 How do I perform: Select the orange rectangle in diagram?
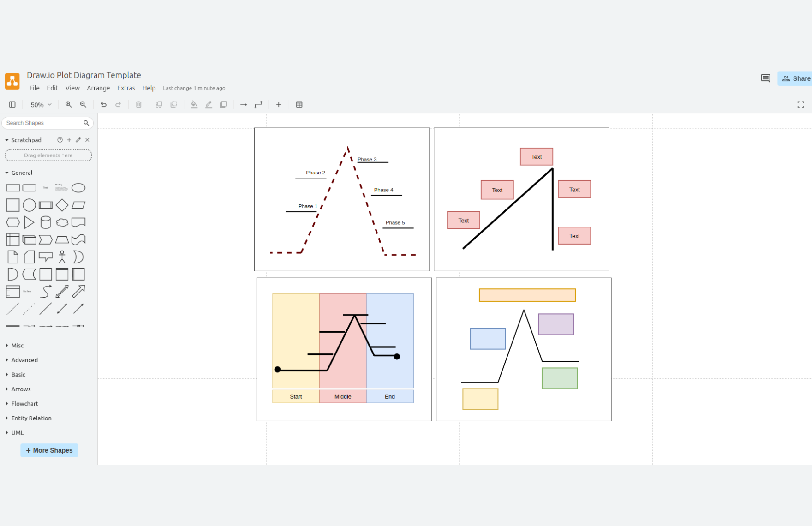(527, 295)
